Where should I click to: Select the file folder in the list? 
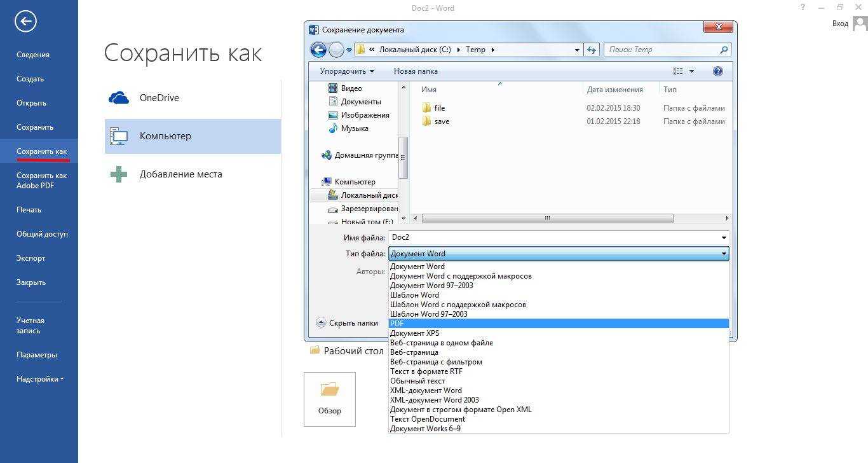(x=433, y=108)
